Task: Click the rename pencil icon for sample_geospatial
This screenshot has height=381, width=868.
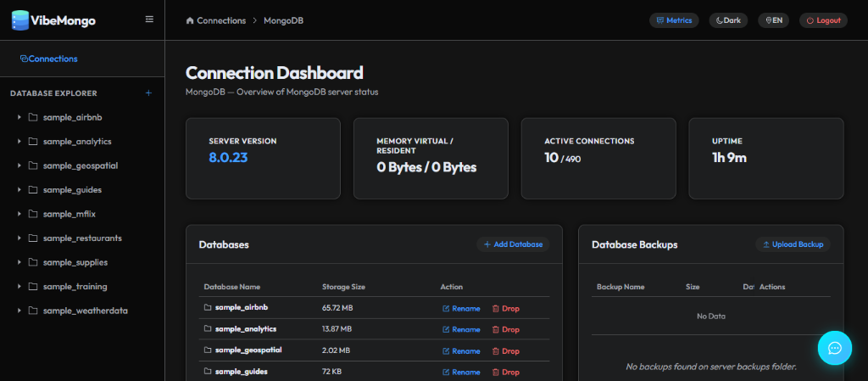Action: coord(446,351)
